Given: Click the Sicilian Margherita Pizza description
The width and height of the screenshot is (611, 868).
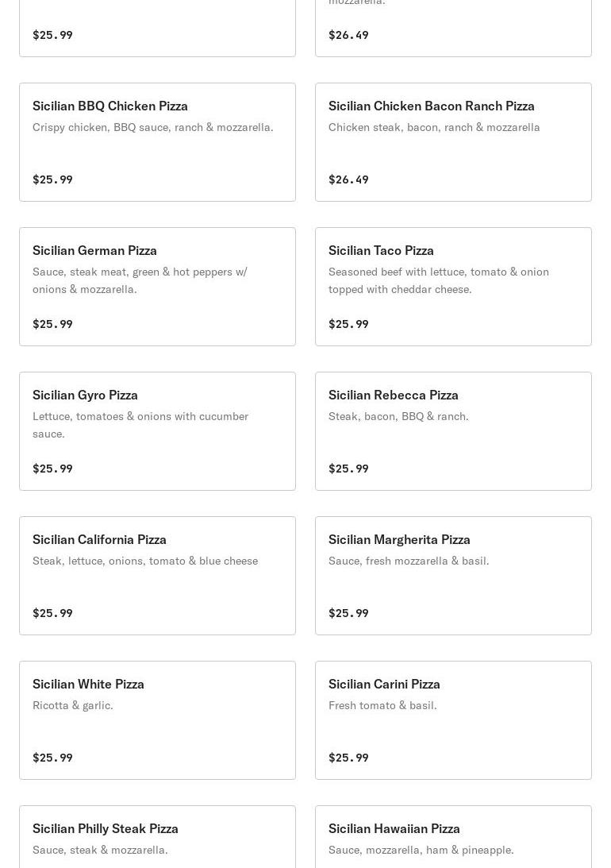Looking at the screenshot, I should point(409,561).
